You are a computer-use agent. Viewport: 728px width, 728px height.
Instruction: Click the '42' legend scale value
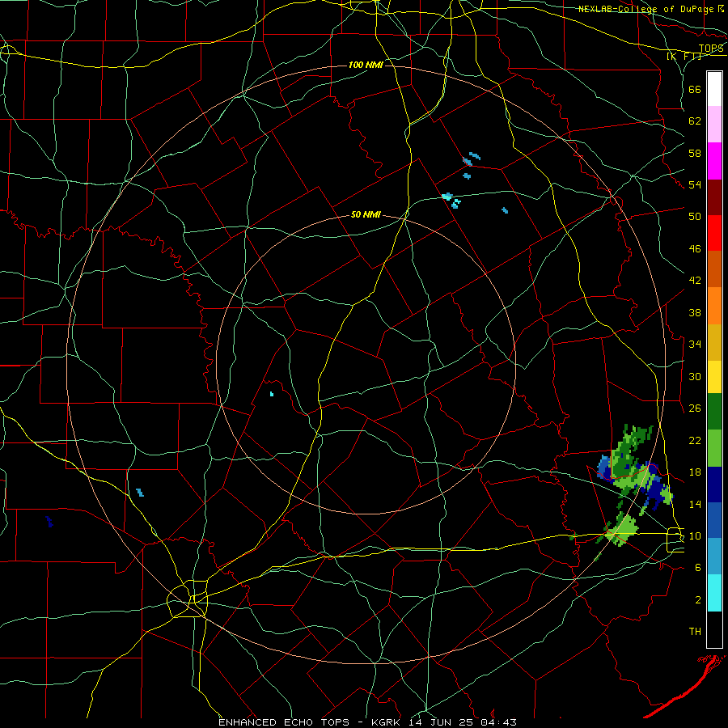tap(695, 281)
